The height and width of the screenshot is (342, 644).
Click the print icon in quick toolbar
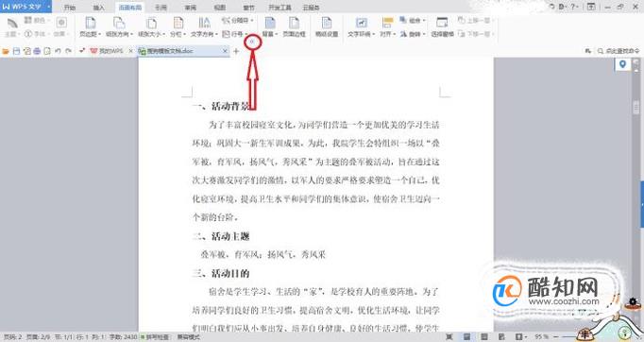point(37,51)
